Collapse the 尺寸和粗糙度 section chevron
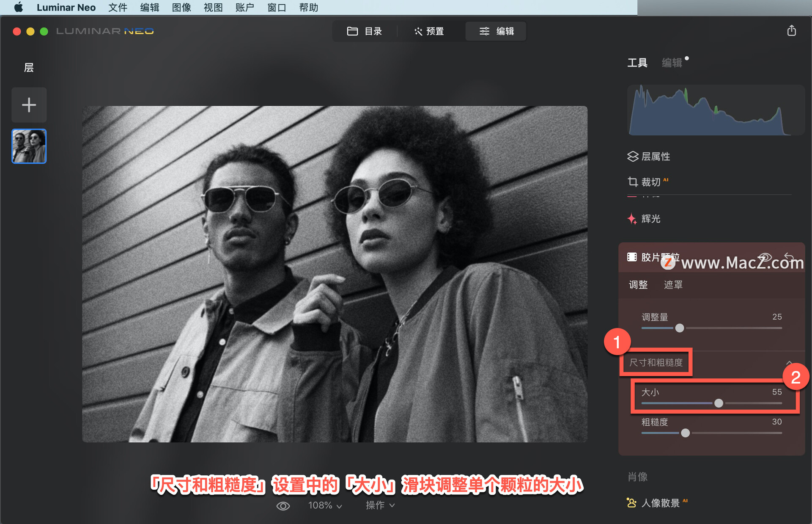The width and height of the screenshot is (812, 524). pyautogui.click(x=789, y=363)
